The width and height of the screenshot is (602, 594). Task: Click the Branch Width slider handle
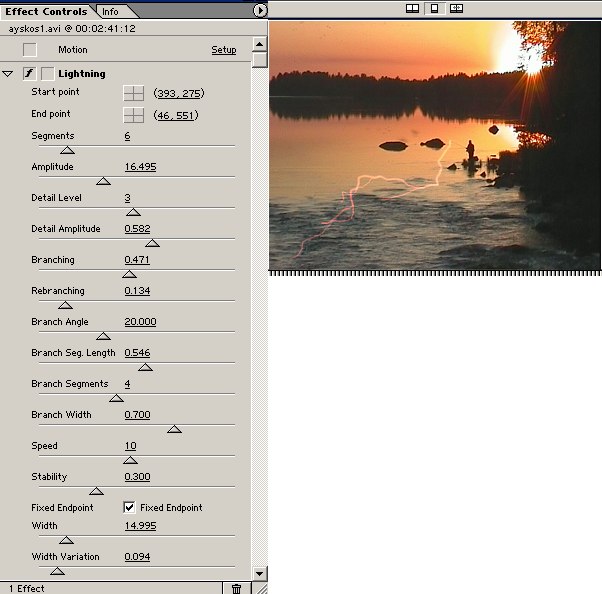[175, 430]
